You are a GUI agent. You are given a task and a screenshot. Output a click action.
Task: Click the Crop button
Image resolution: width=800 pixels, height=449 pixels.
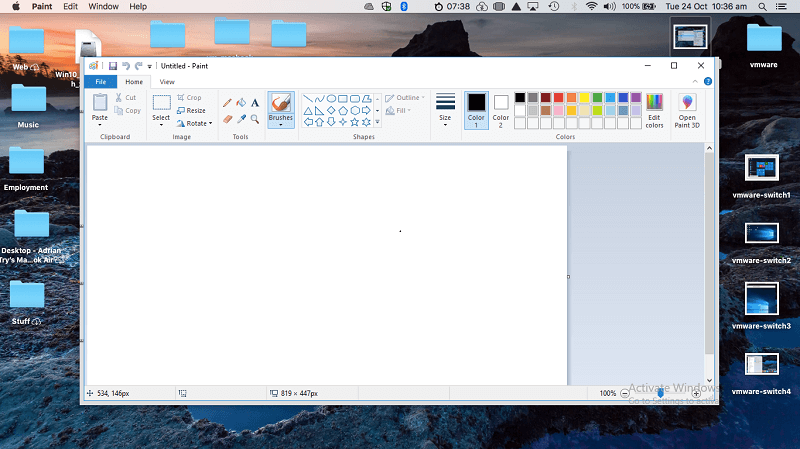189,97
